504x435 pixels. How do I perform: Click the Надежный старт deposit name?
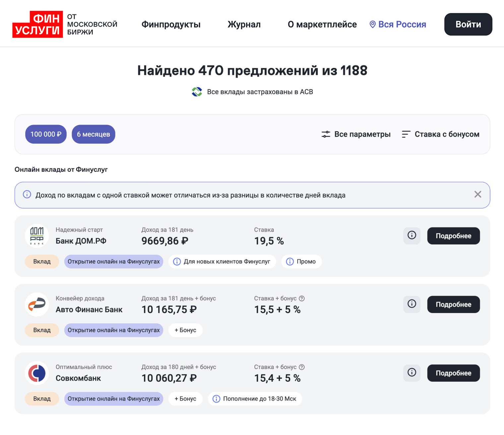coord(79,230)
